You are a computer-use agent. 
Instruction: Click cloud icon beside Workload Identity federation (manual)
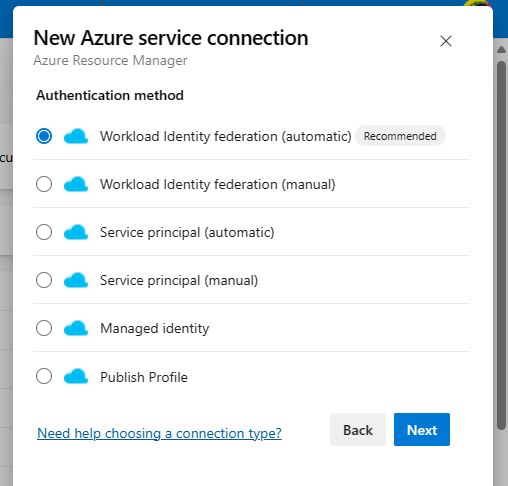pos(76,184)
